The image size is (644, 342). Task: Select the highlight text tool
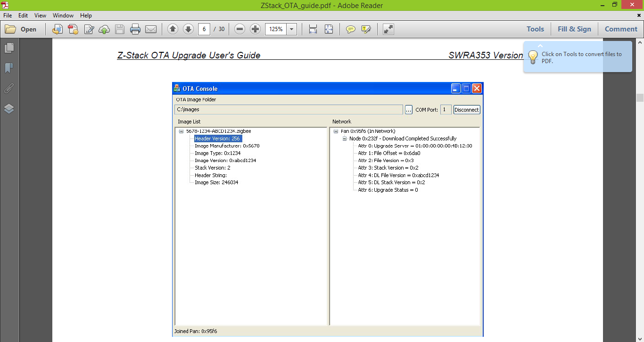[x=366, y=29]
